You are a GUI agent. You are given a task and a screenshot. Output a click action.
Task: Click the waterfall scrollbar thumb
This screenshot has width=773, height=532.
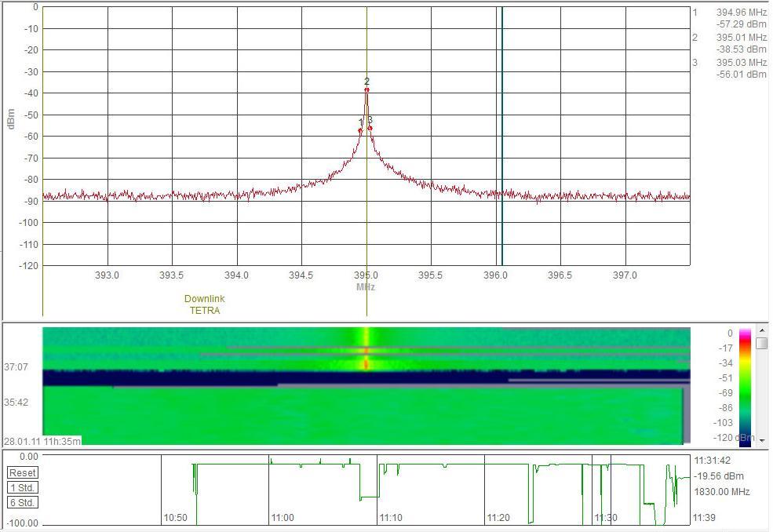tap(762, 343)
